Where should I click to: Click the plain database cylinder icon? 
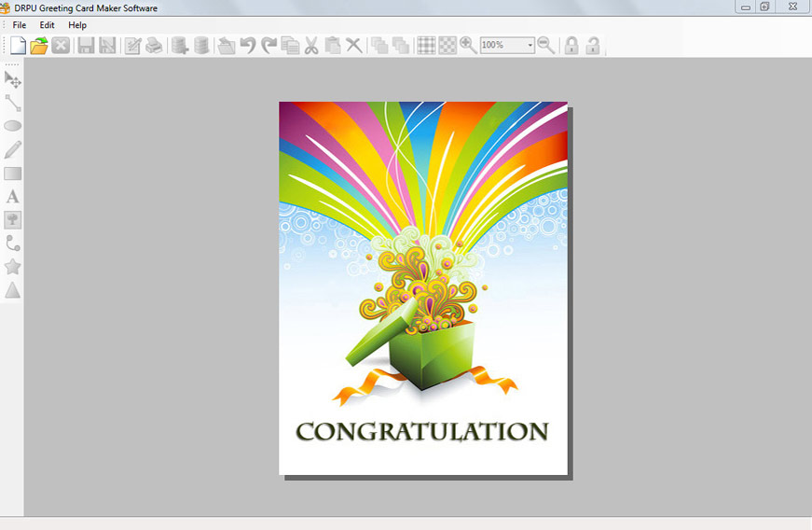point(201,46)
